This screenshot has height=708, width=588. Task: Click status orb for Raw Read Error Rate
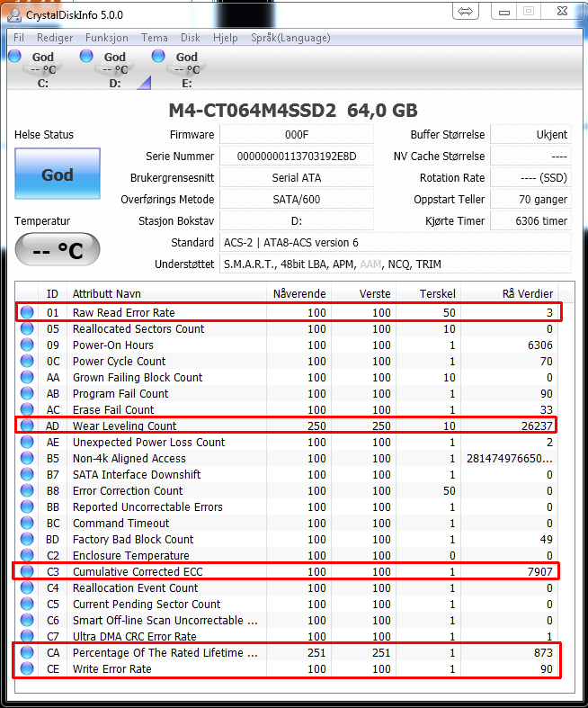click(27, 312)
